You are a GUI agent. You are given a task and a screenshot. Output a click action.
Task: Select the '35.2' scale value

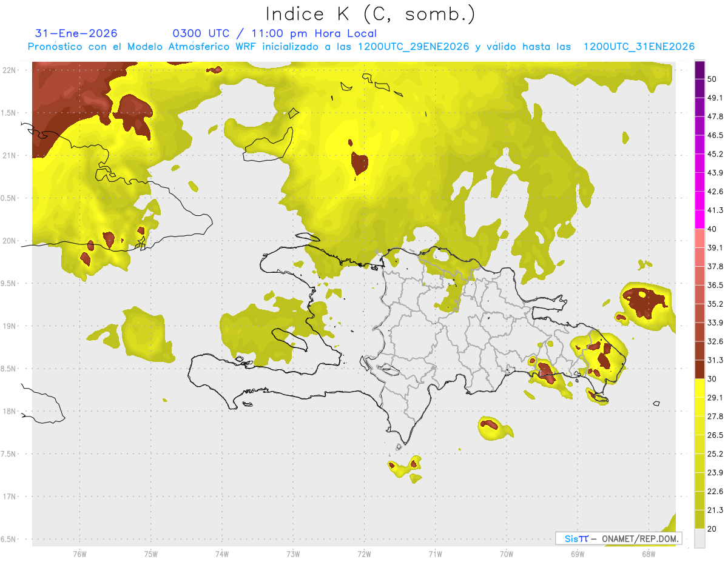[x=715, y=304]
